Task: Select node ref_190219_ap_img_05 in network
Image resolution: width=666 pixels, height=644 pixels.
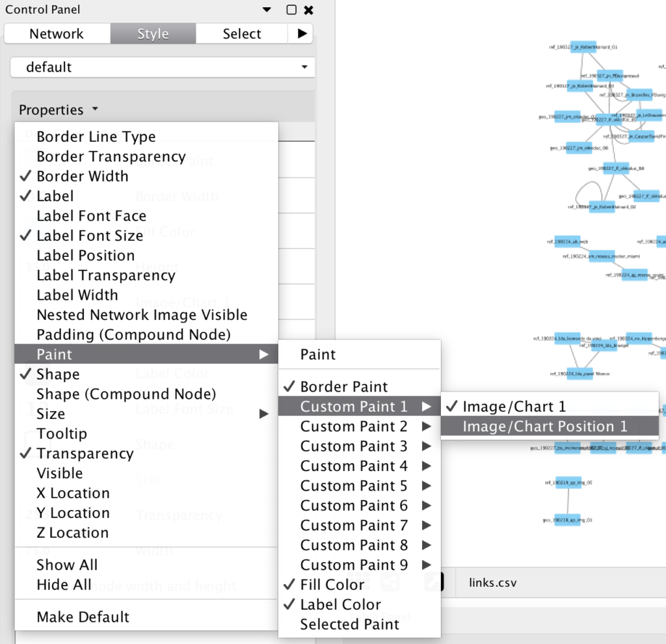Action: (568, 483)
